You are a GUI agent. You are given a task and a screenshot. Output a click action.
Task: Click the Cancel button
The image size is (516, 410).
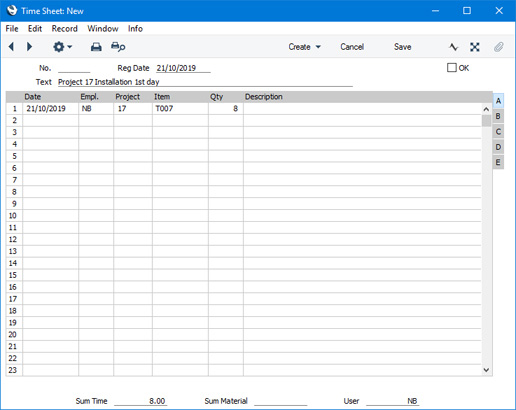coord(352,47)
